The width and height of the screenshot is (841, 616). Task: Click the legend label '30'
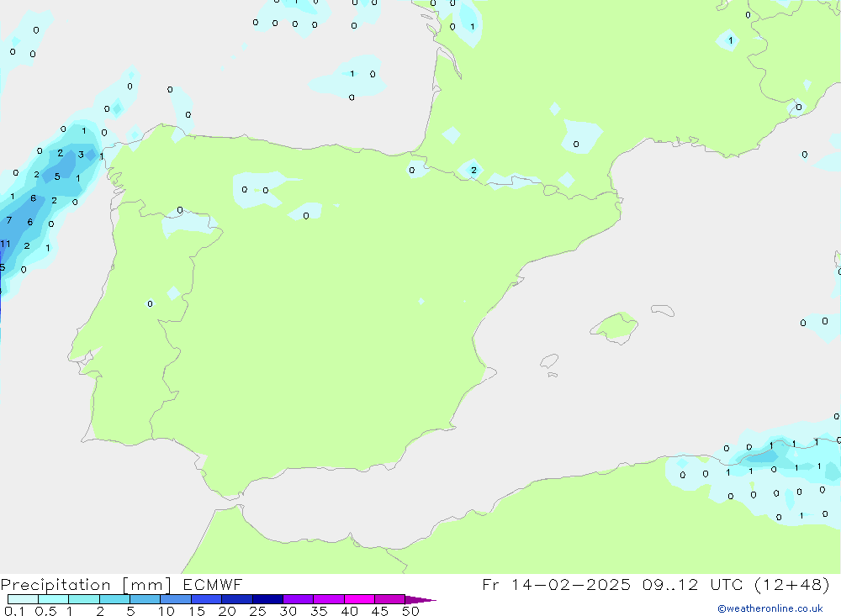pos(288,611)
